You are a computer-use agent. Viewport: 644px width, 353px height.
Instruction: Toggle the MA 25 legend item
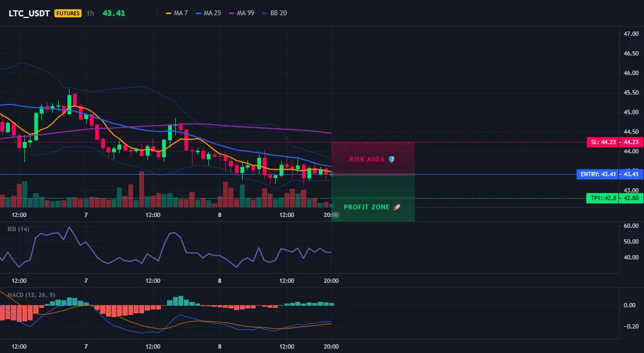pos(208,13)
